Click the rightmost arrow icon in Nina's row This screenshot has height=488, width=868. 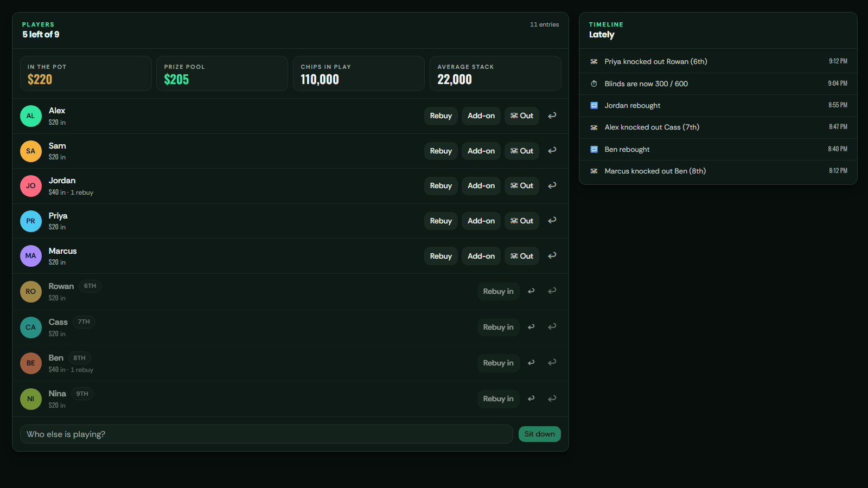pos(552,399)
